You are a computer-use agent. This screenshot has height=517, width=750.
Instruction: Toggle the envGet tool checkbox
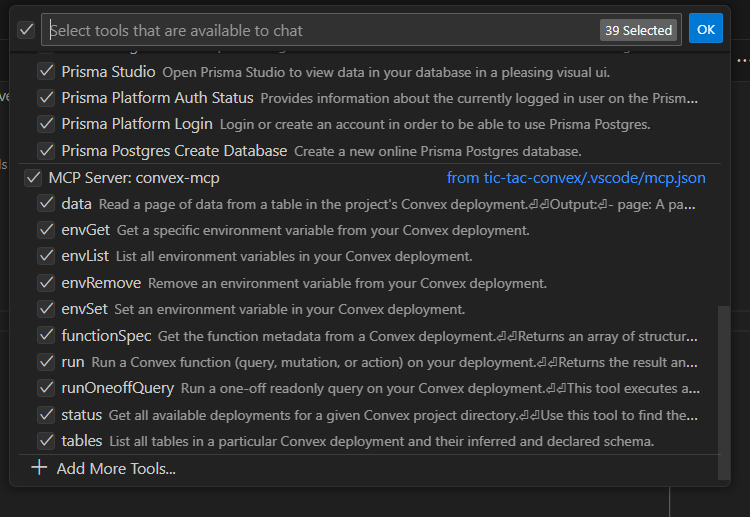tap(46, 230)
